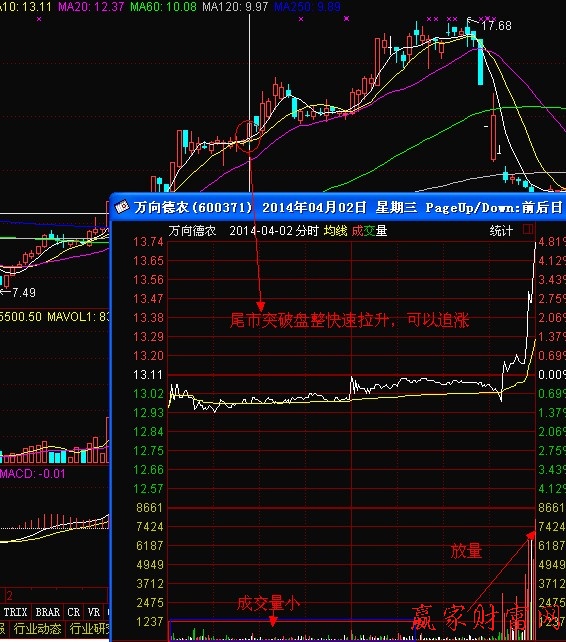Viewport: 566px width, 642px height.
Task: Open the 统计 statistics button
Action: click(501, 231)
